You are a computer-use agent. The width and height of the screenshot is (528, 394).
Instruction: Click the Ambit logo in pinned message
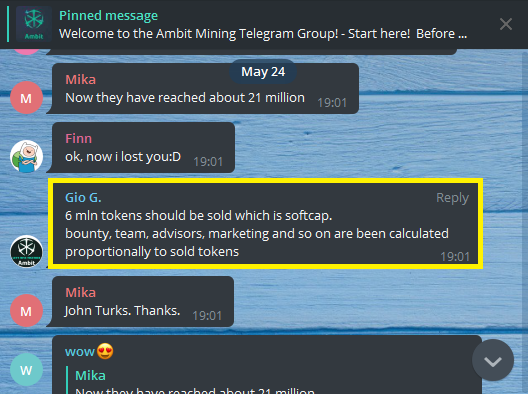coord(34,24)
